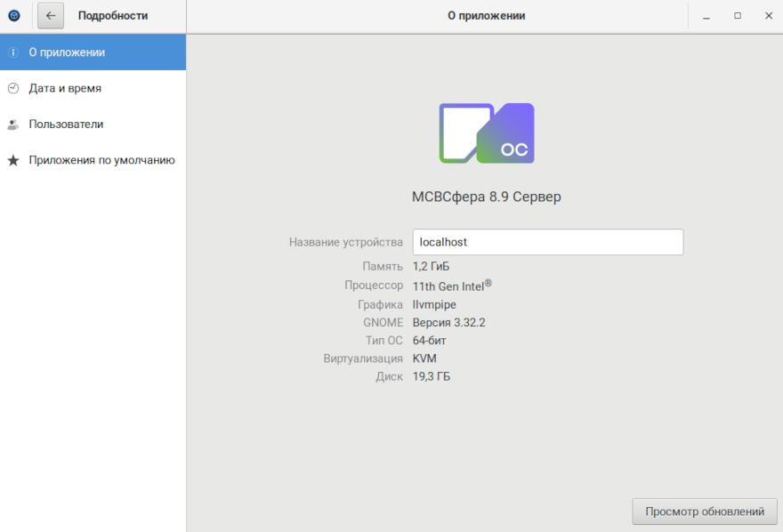Screen dimensions: 783x532
Task: Open the Дата и время section
Action: tap(65, 88)
